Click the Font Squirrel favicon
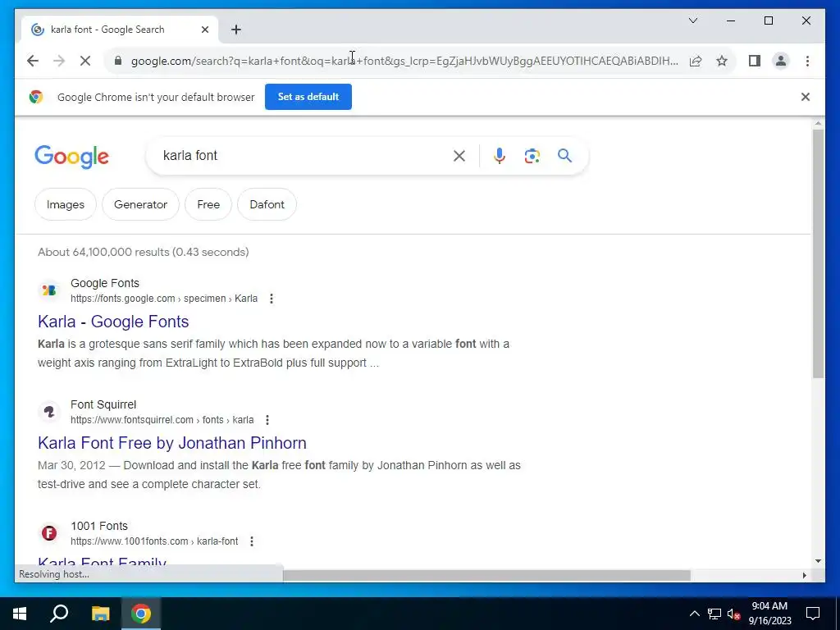840x630 pixels. [48, 412]
